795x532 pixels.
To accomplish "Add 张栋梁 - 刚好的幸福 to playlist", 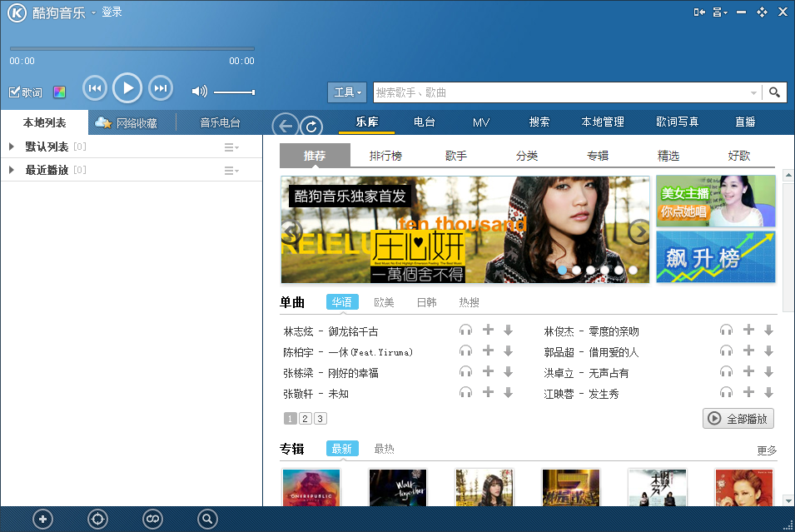I will point(488,372).
